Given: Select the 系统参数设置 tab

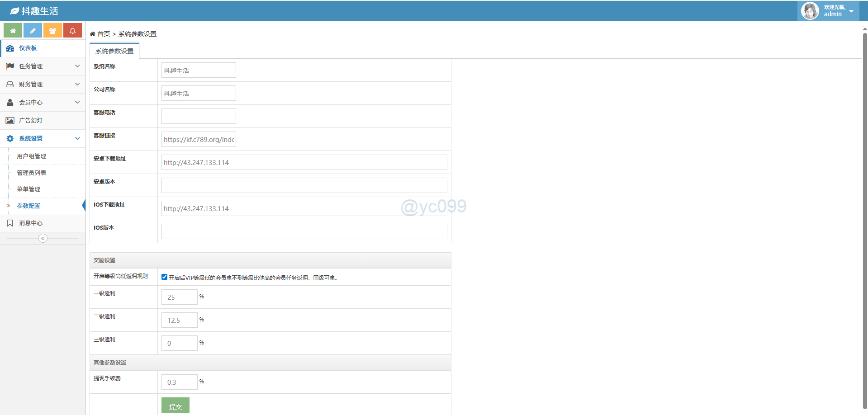Looking at the screenshot, I should pyautogui.click(x=114, y=51).
